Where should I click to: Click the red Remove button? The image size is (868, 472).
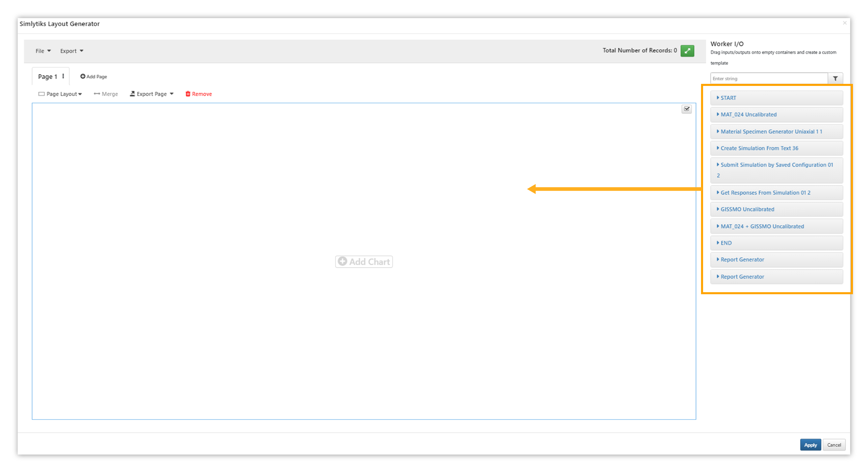click(x=199, y=94)
